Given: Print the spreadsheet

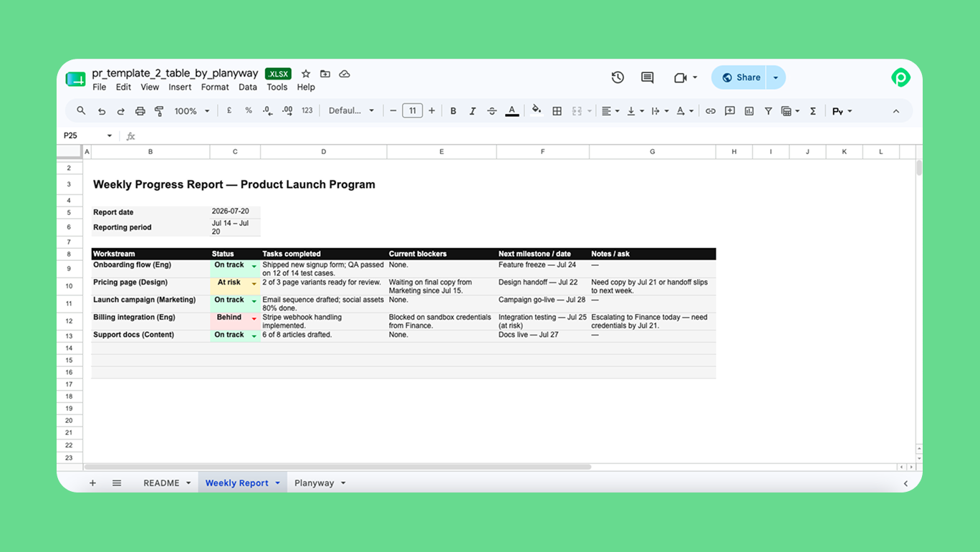Looking at the screenshot, I should [x=140, y=111].
